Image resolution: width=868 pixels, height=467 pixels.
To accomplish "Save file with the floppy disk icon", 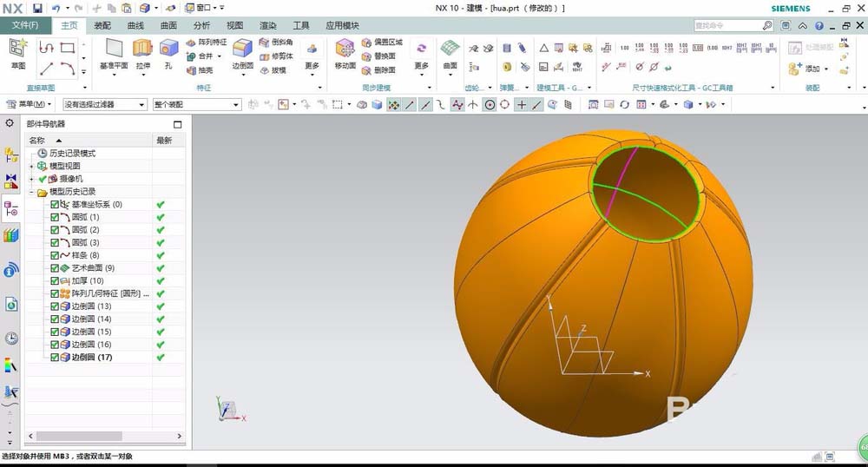I will (37, 9).
